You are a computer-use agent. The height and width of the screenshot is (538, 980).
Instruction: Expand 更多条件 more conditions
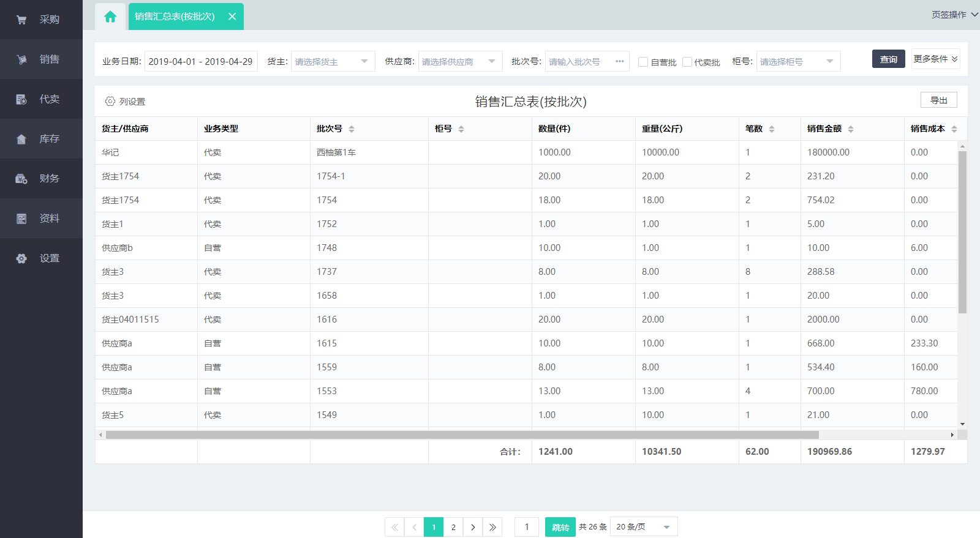935,59
